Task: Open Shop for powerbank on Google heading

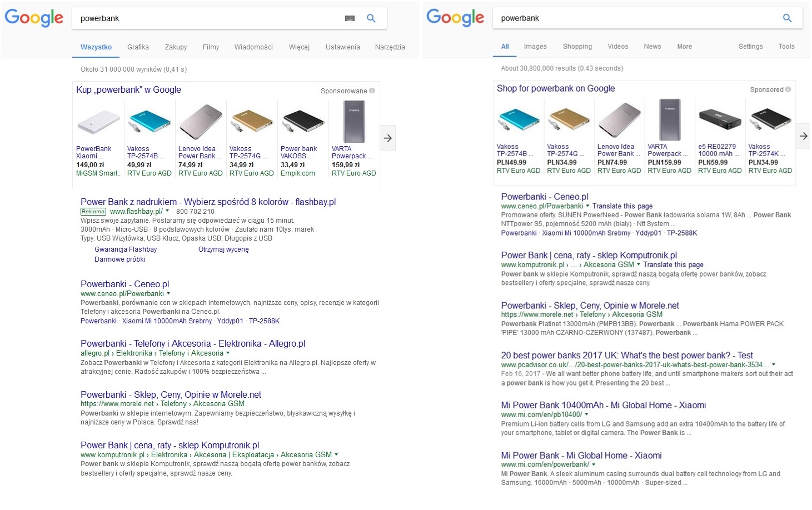Action: (555, 88)
